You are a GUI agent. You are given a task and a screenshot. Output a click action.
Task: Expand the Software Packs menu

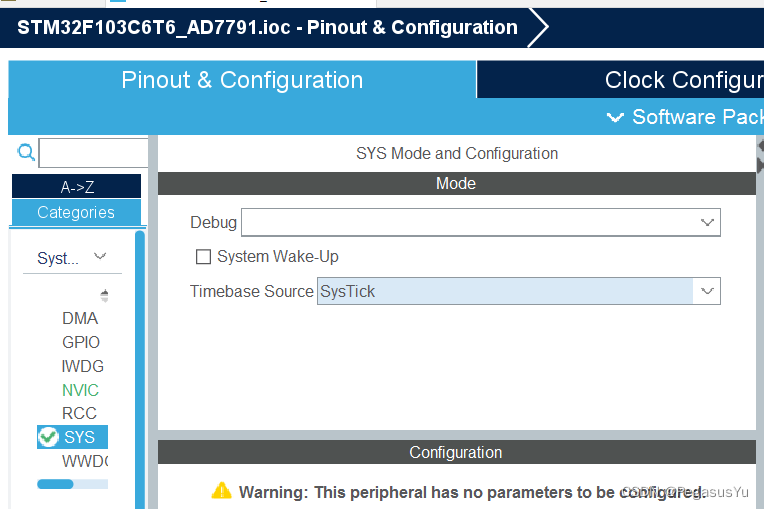point(684,117)
